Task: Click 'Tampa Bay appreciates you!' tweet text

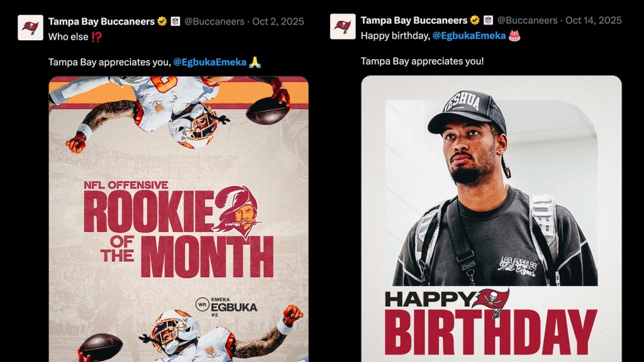Action: pos(422,61)
